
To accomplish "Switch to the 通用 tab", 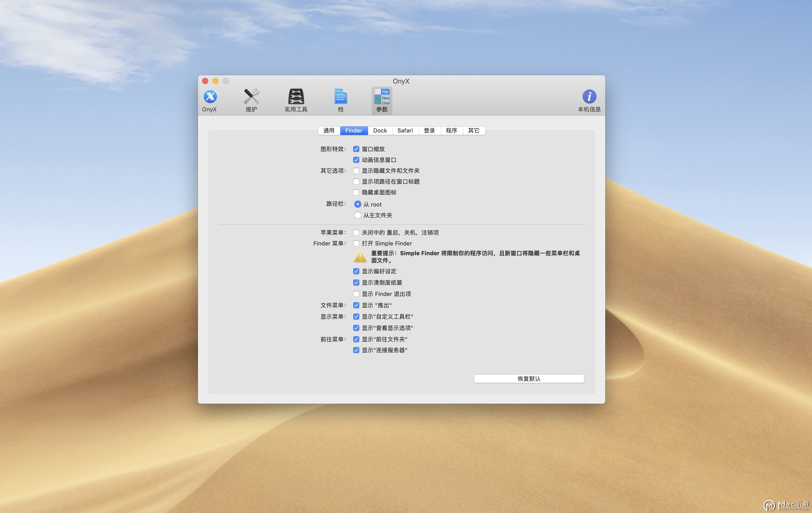I will 329,130.
